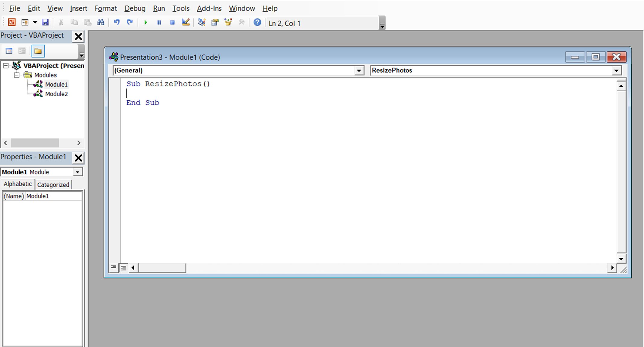Click the Break (Pause) icon

coord(159,23)
